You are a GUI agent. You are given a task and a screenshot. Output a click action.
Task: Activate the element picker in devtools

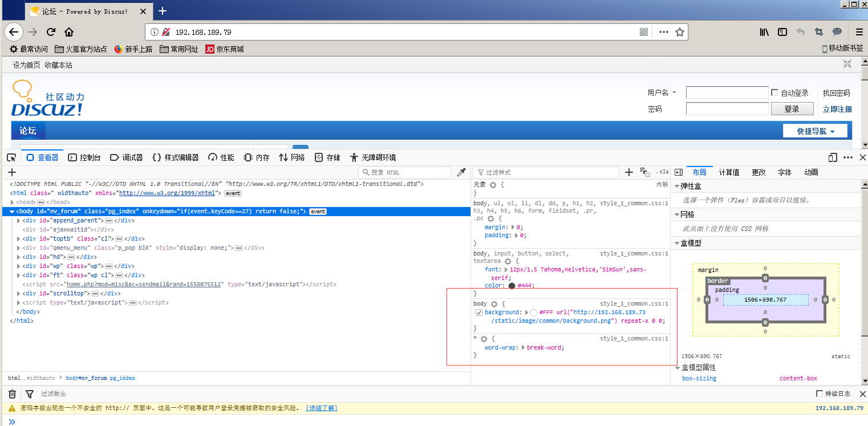pos(11,157)
